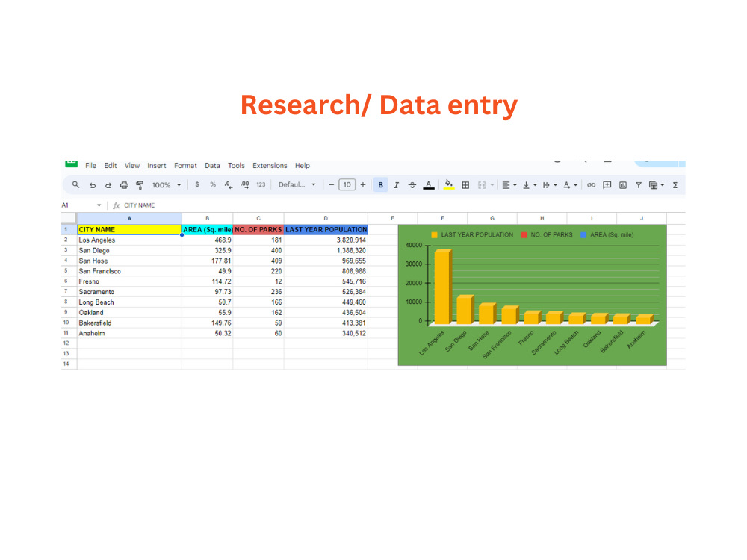The height and width of the screenshot is (560, 747).
Task: Click the Los Angeles bar in chart
Action: pyautogui.click(x=442, y=287)
